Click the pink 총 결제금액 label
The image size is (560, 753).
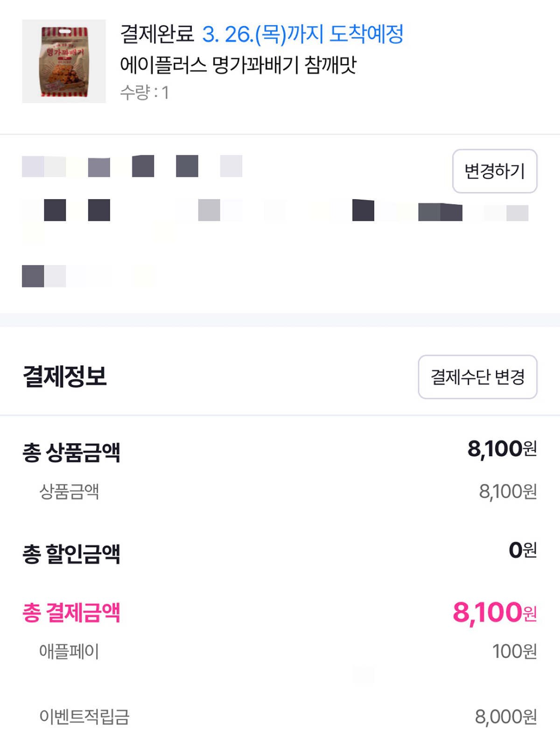[71, 613]
